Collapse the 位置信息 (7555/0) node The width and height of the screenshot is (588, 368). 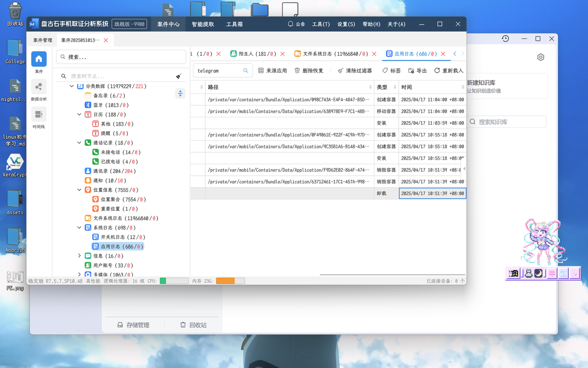pos(79,190)
